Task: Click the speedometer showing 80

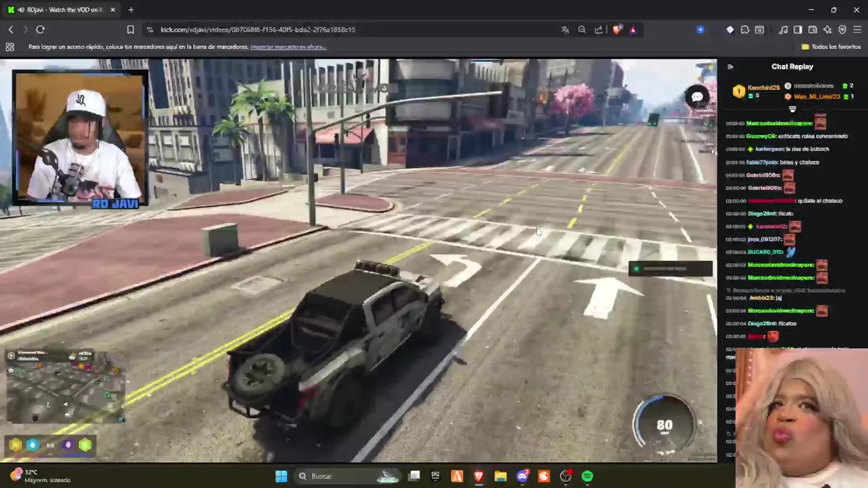Action: point(664,426)
